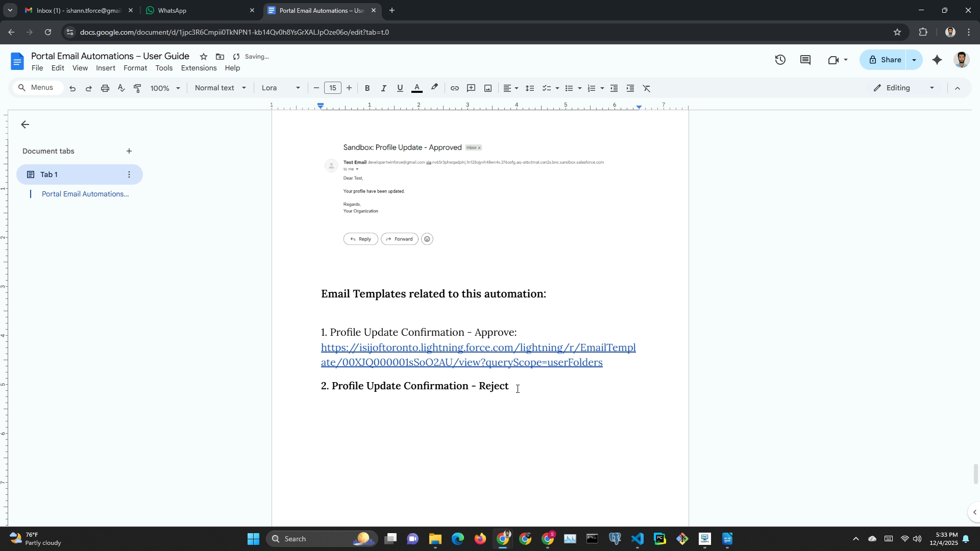980x551 pixels.
Task: Click the Clear formatting icon
Action: pos(647,88)
